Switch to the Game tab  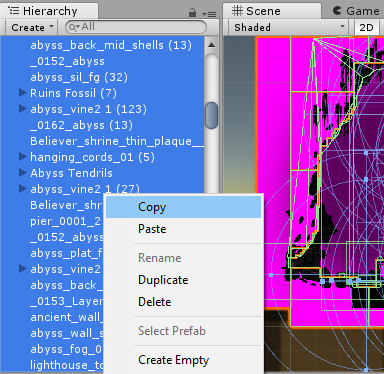[x=356, y=11]
